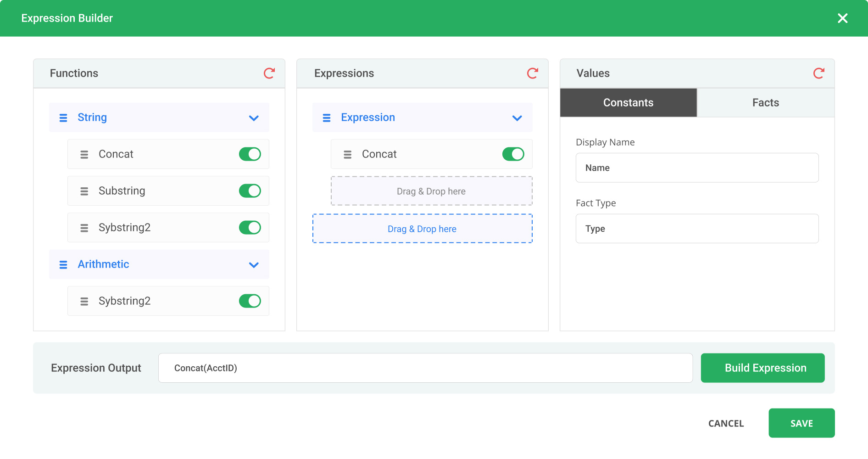868x459 pixels.
Task: Grab the Substring row drag handle
Action: click(84, 191)
